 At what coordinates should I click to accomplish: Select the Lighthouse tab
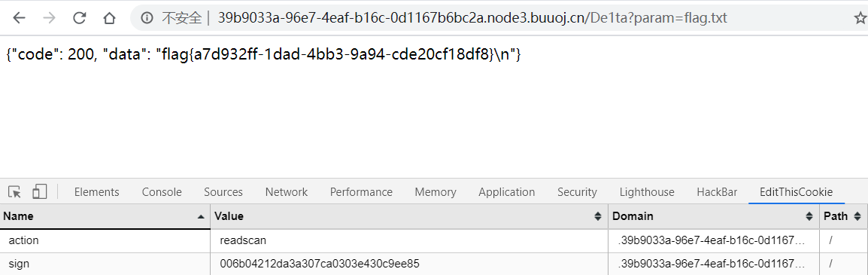pyautogui.click(x=647, y=192)
